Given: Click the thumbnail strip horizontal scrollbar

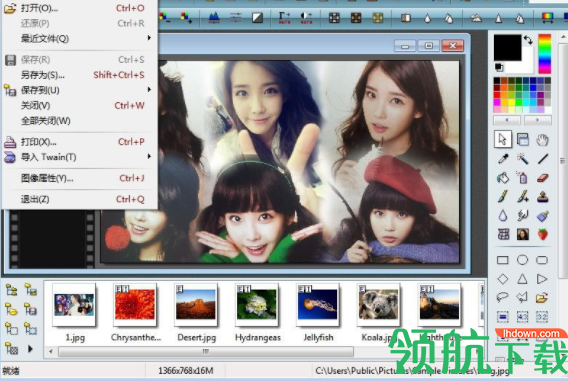Looking at the screenshot, I should tap(206, 351).
